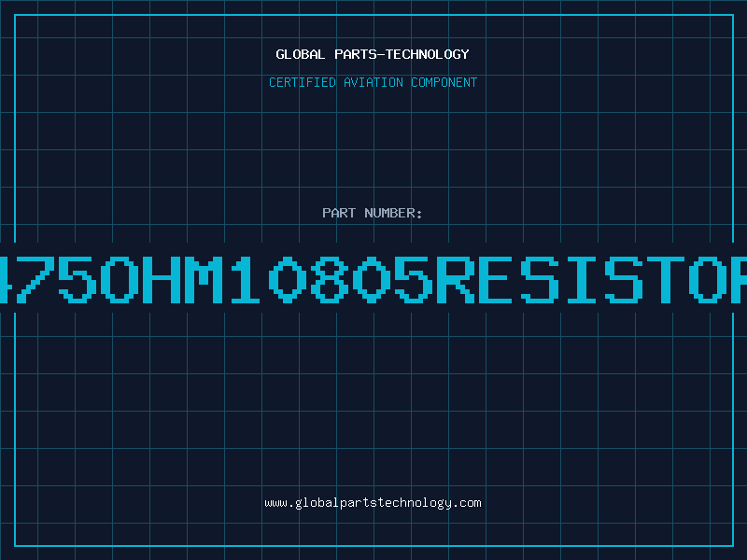Click the GLOBAL PARTS-TECHNOLOGY title

[x=373, y=54]
